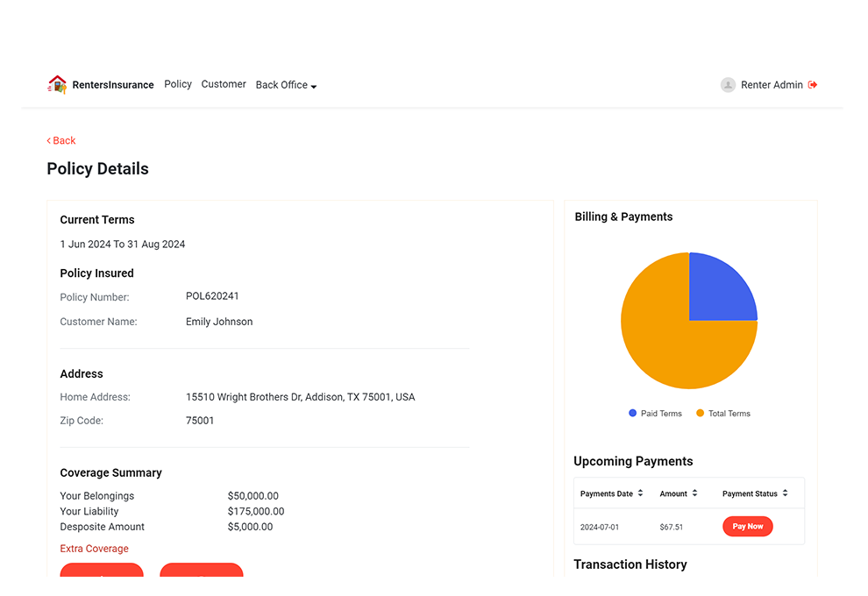Image resolution: width=868 pixels, height=596 pixels.
Task: Open the Policy menu item
Action: point(178,84)
